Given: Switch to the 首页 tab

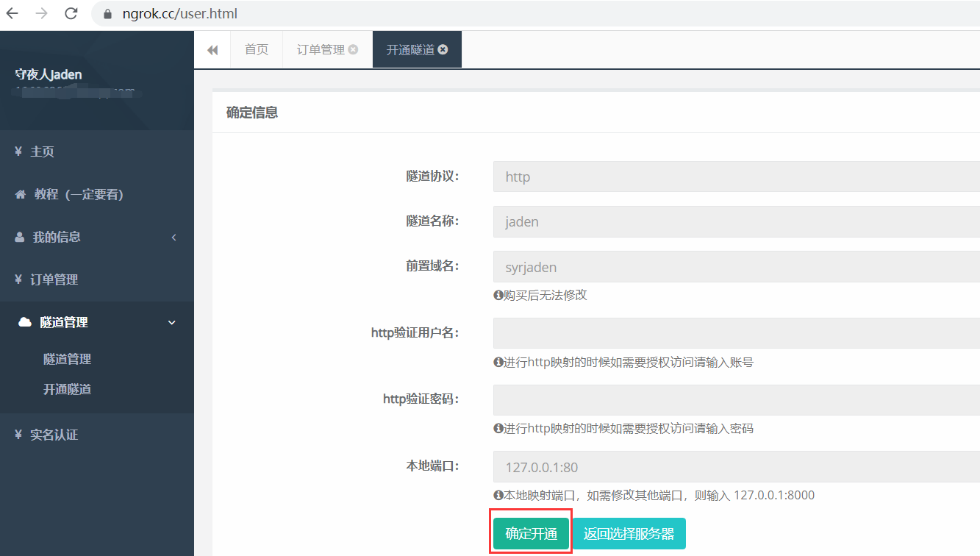Looking at the screenshot, I should coord(257,49).
